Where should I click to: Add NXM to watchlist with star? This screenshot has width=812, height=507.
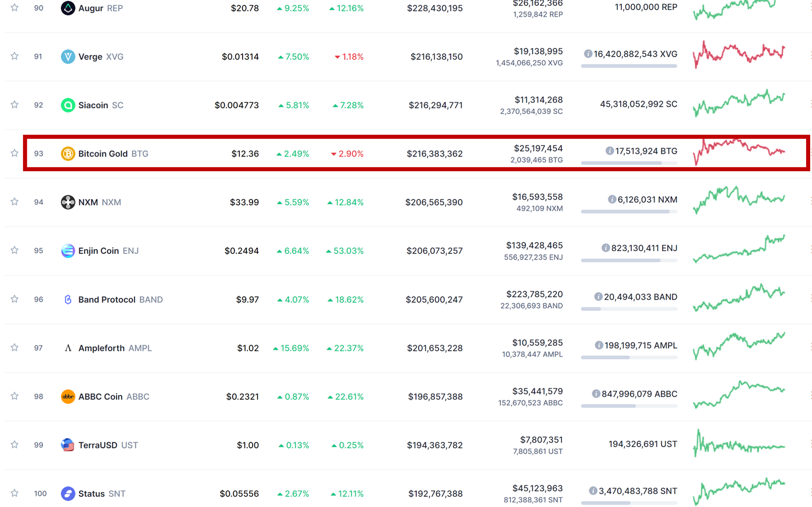pos(15,202)
